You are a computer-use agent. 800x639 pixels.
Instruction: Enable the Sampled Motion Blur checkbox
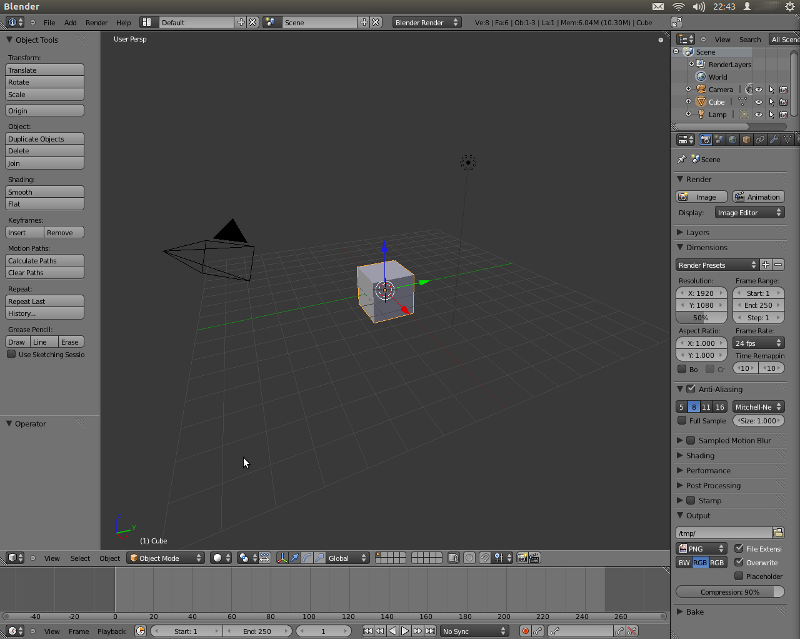click(691, 440)
